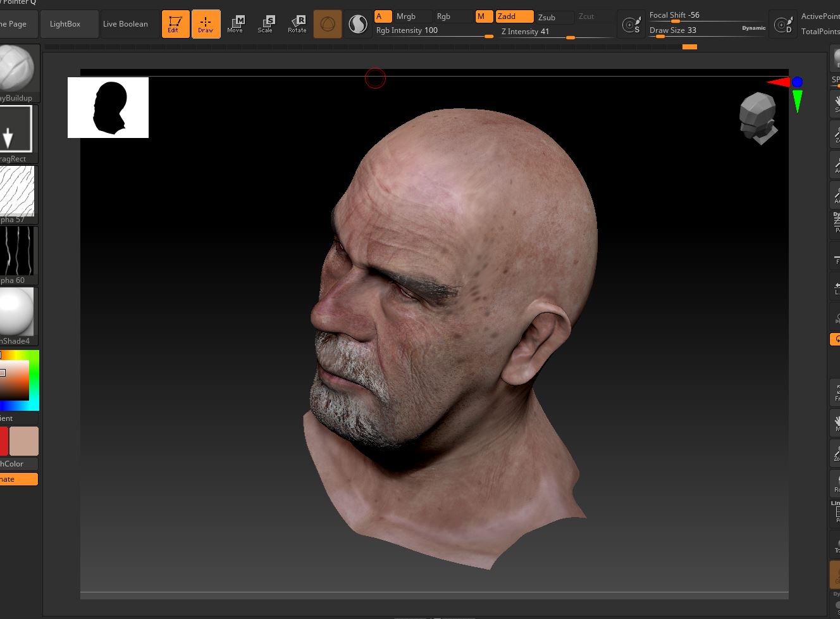Click the head silhouette reference thumbnail

click(x=108, y=108)
